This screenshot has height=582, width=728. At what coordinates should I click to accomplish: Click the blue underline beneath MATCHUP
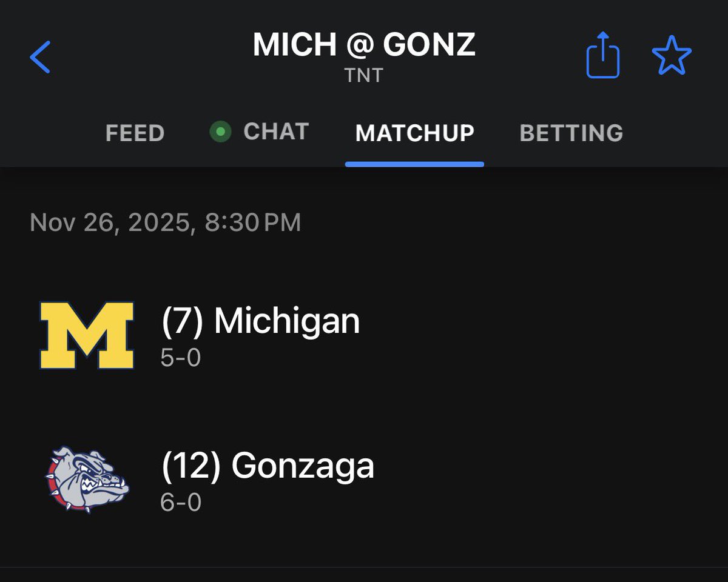[414, 164]
